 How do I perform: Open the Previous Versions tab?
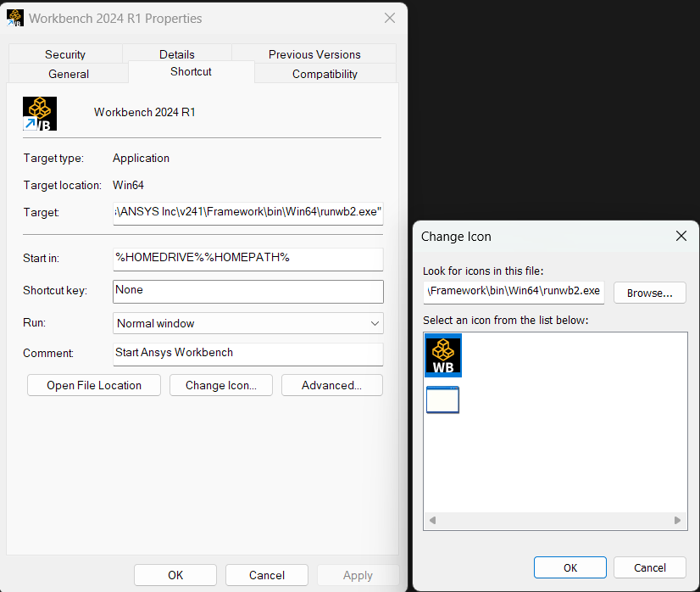[314, 54]
